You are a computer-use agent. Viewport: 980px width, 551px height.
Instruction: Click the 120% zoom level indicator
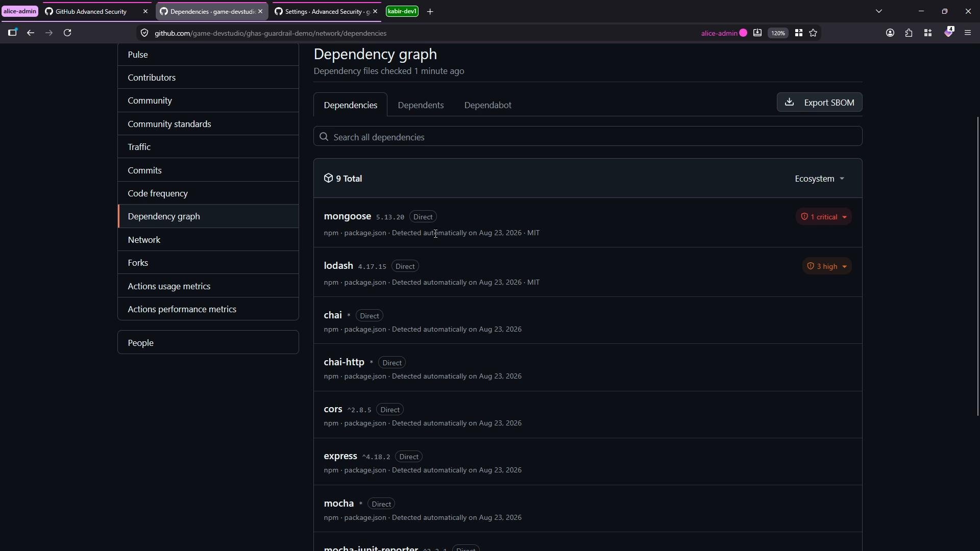[778, 33]
